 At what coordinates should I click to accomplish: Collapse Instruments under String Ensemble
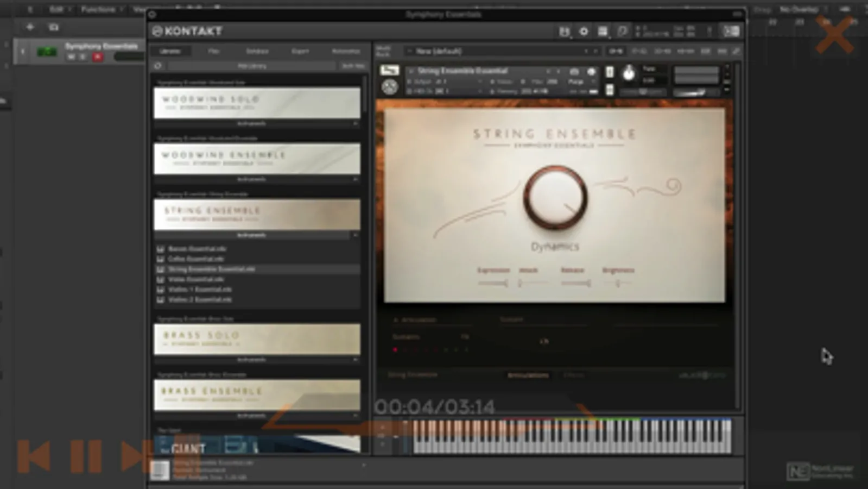pos(257,235)
